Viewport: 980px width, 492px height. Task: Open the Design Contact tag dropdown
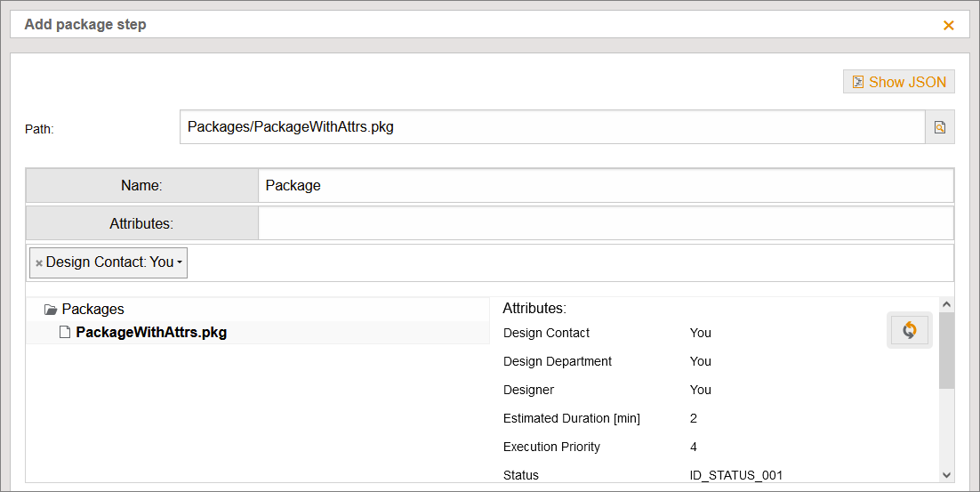(x=180, y=262)
